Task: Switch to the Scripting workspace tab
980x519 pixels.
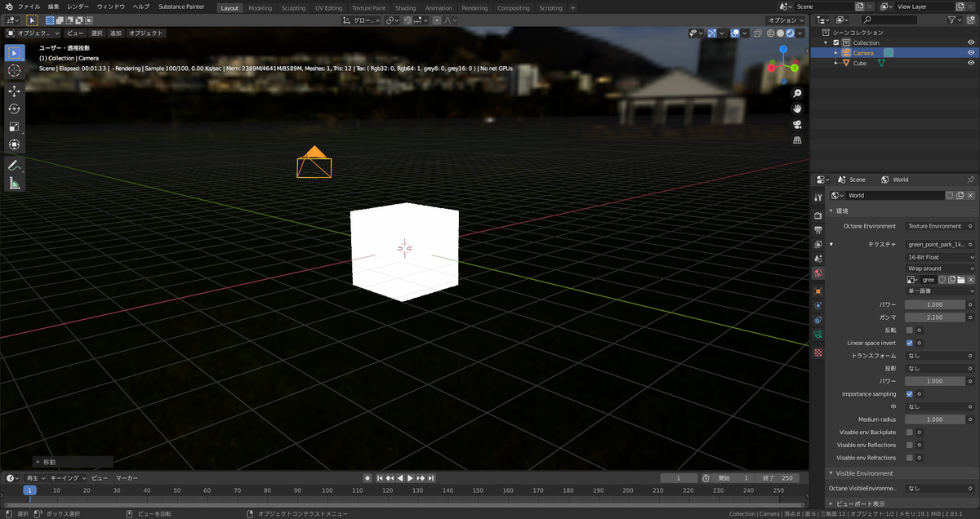Action: (550, 7)
